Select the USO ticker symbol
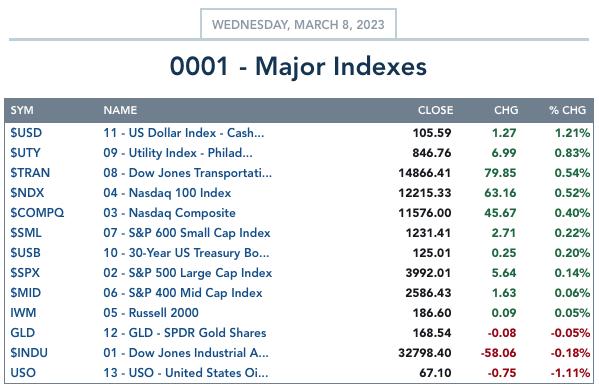Viewport: 599px width, 389px height. (23, 373)
